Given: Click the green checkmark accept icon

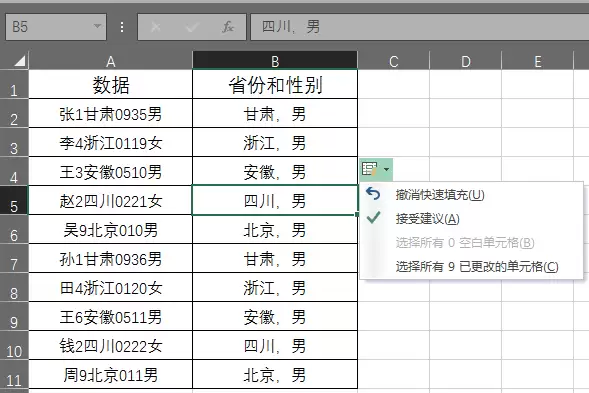Looking at the screenshot, I should coord(373,218).
